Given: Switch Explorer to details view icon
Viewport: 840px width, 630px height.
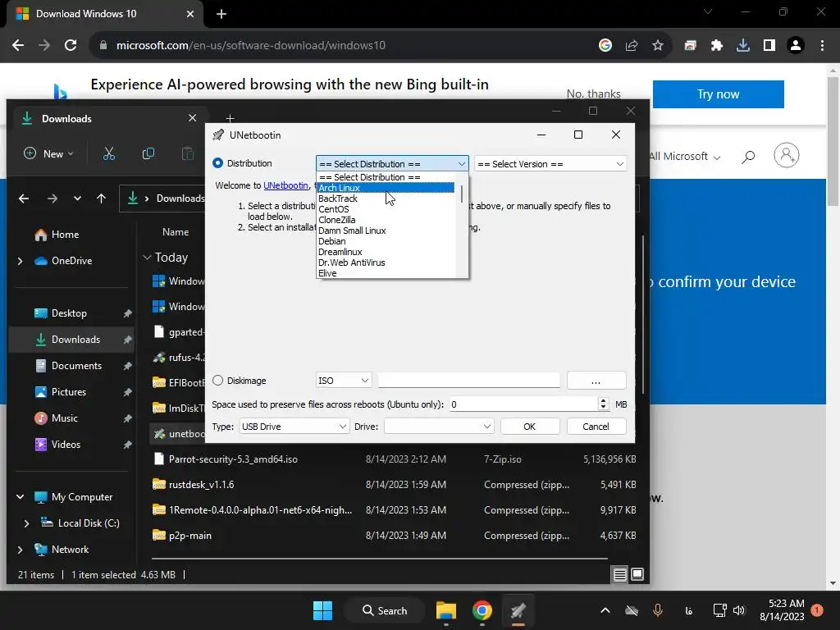Looking at the screenshot, I should click(x=620, y=575).
